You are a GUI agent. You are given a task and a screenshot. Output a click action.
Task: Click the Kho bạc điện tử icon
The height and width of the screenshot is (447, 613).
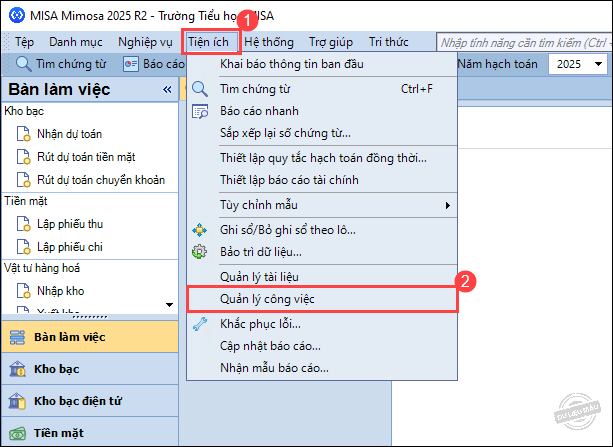click(x=17, y=401)
